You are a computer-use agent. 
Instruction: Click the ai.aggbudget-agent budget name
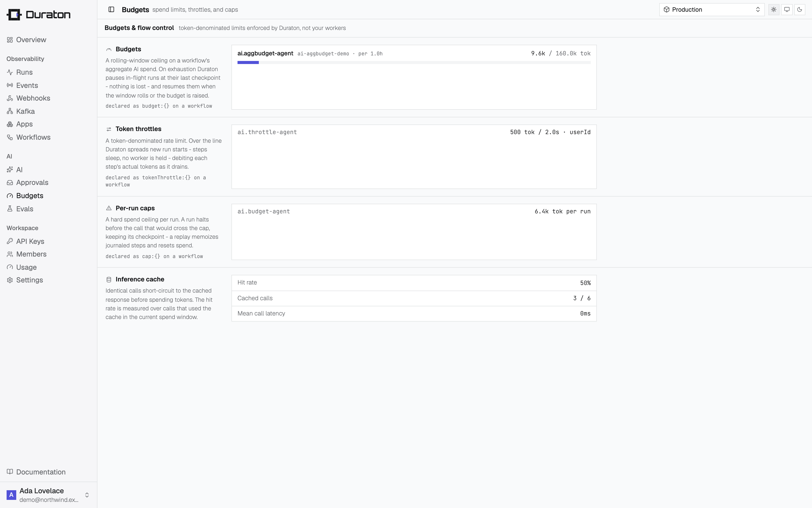[265, 53]
